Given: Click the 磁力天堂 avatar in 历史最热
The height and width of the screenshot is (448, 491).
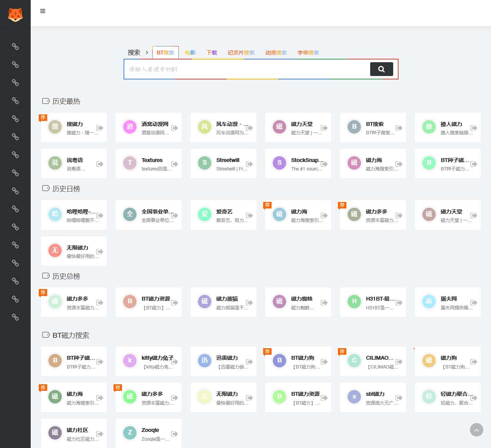Looking at the screenshot, I should 279,127.
